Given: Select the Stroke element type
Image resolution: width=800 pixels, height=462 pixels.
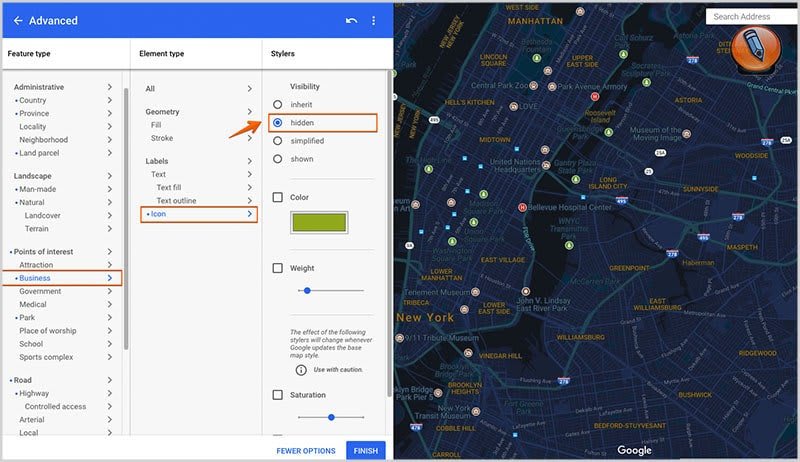Looking at the screenshot, I should coord(162,138).
